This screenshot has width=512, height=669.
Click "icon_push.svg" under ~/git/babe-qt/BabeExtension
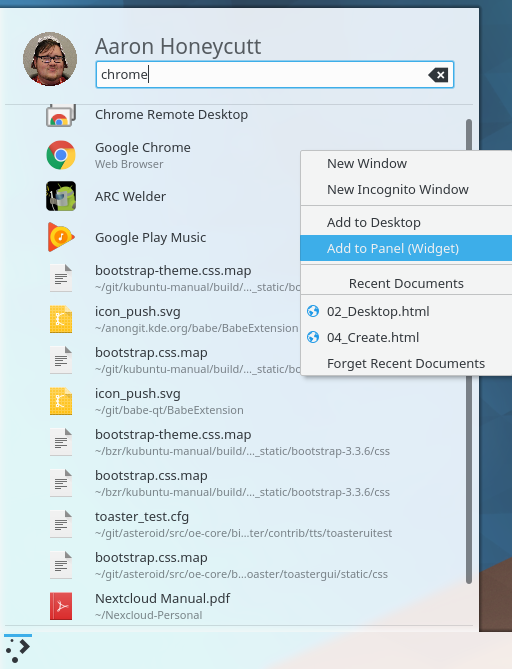tap(137, 394)
